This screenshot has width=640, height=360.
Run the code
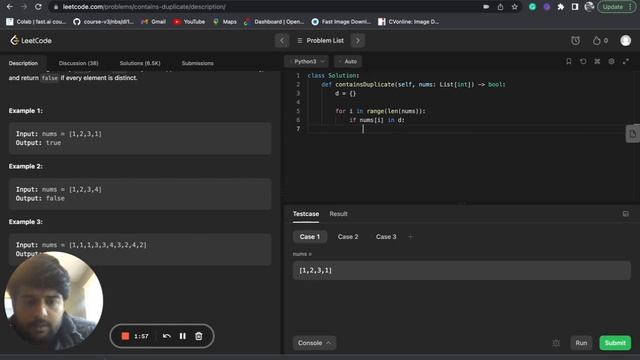[x=581, y=343]
